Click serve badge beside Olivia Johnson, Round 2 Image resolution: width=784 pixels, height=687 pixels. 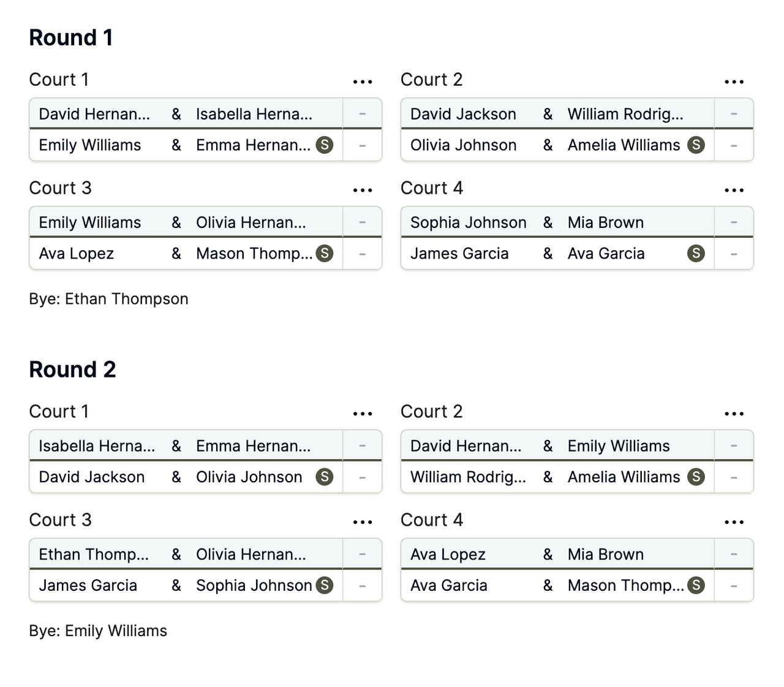click(325, 477)
